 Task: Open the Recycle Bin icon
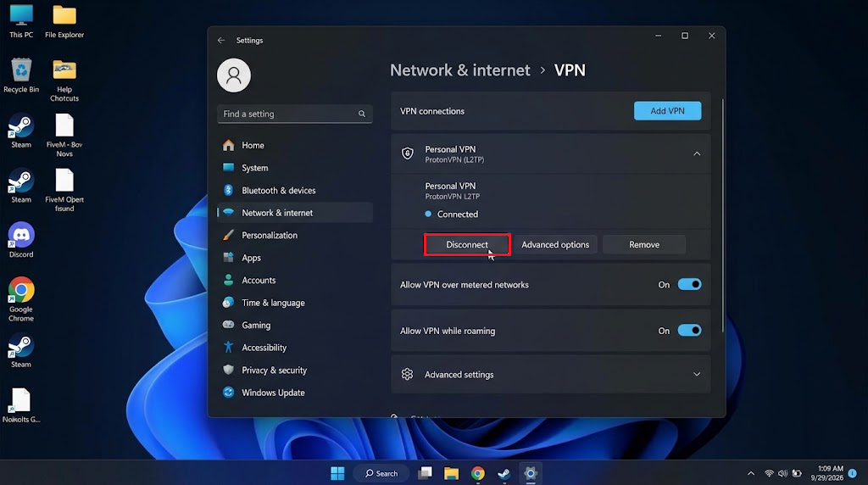[x=21, y=75]
